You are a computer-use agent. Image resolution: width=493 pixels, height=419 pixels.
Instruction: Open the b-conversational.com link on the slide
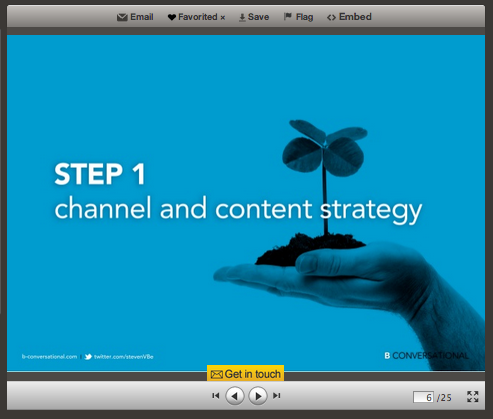(49, 357)
